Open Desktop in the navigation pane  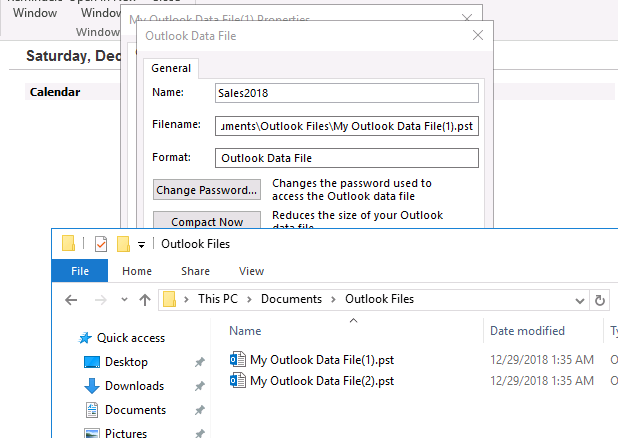(x=125, y=362)
